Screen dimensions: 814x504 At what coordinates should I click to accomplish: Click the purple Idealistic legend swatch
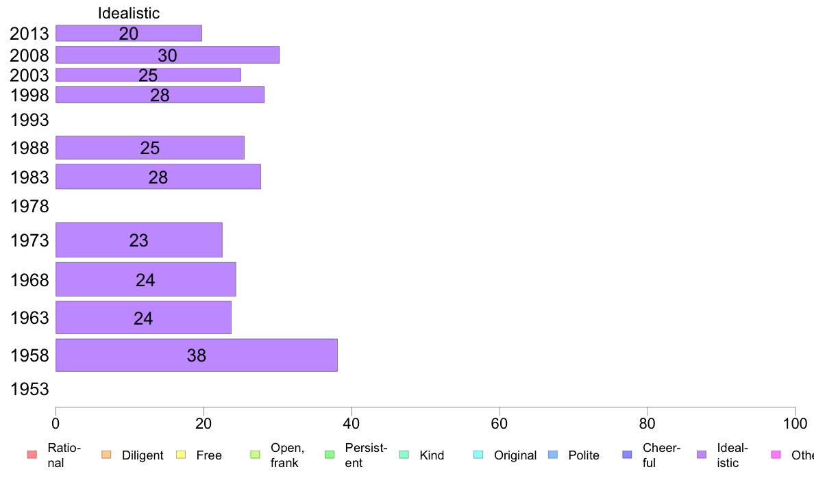702,455
